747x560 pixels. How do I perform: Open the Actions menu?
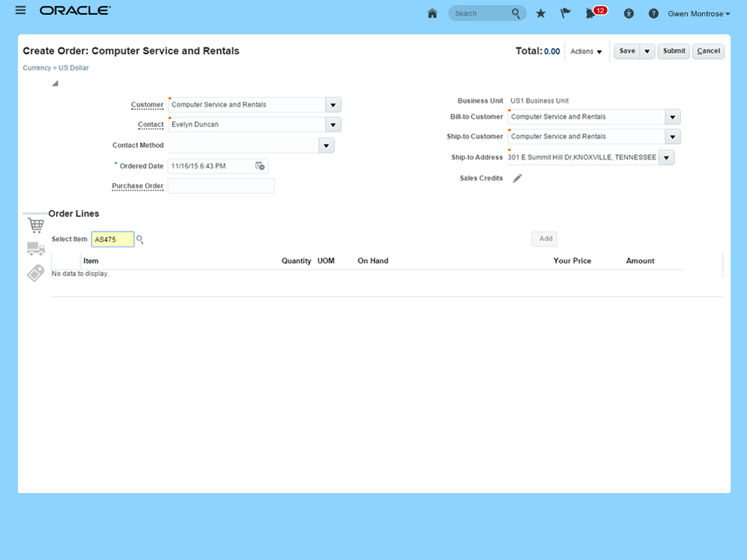(x=586, y=51)
